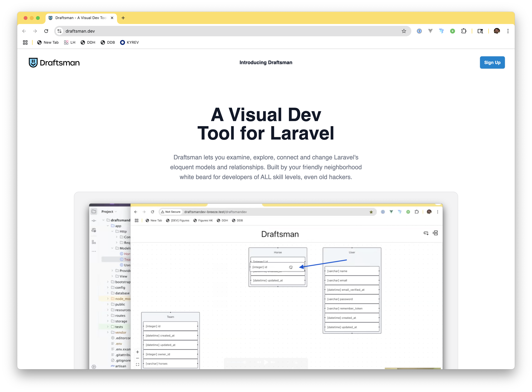Open a new browser tab

tap(123, 18)
